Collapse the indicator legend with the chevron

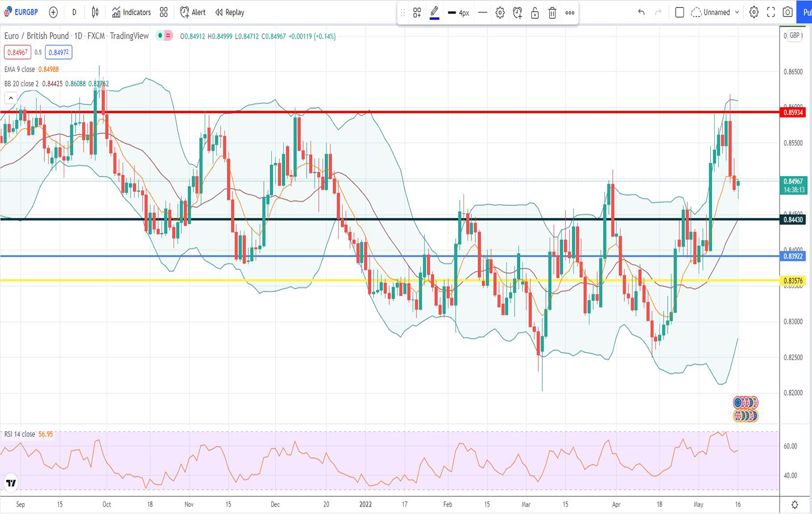pyautogui.click(x=10, y=98)
